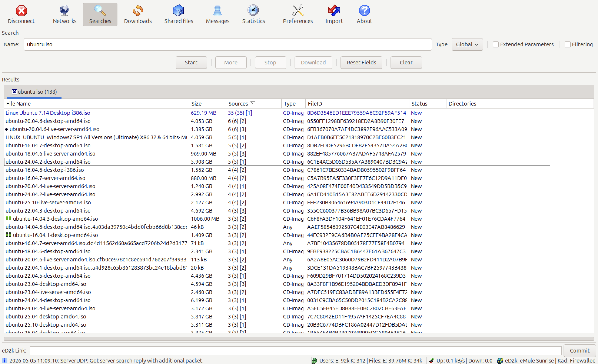598x364 pixels.
Task: Open Preferences settings
Action: click(x=298, y=14)
